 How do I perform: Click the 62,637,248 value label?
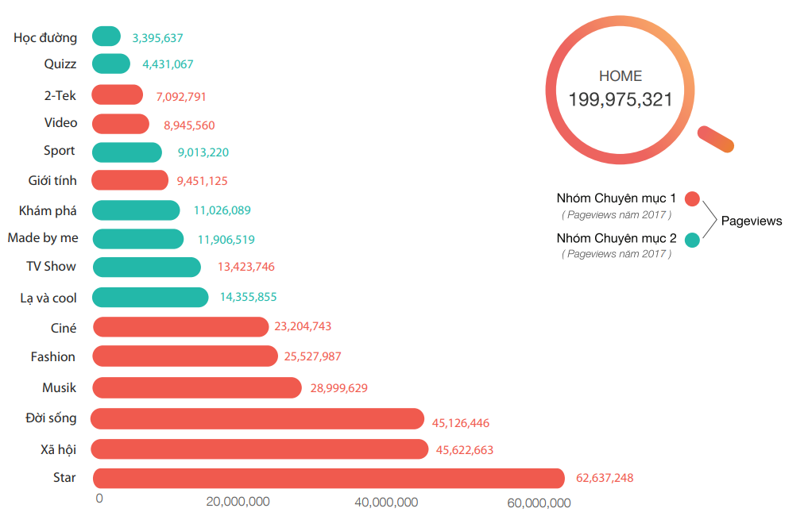(x=599, y=478)
